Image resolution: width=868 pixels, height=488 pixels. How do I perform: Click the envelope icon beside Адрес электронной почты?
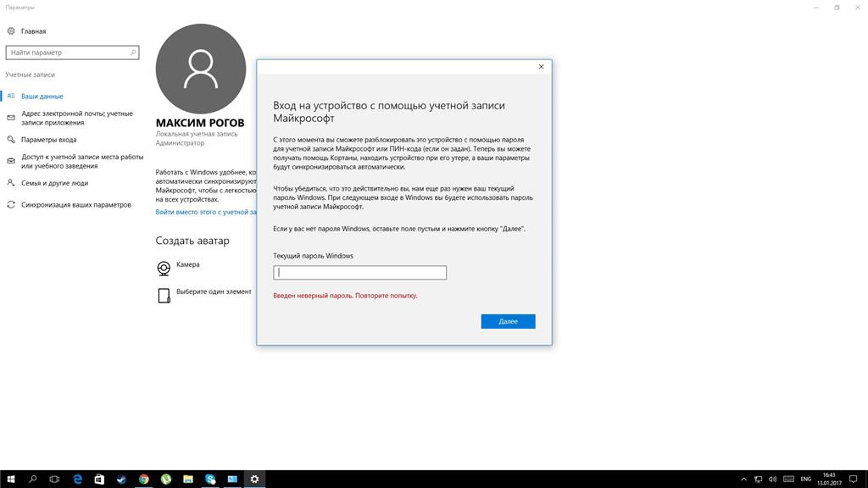(10, 118)
